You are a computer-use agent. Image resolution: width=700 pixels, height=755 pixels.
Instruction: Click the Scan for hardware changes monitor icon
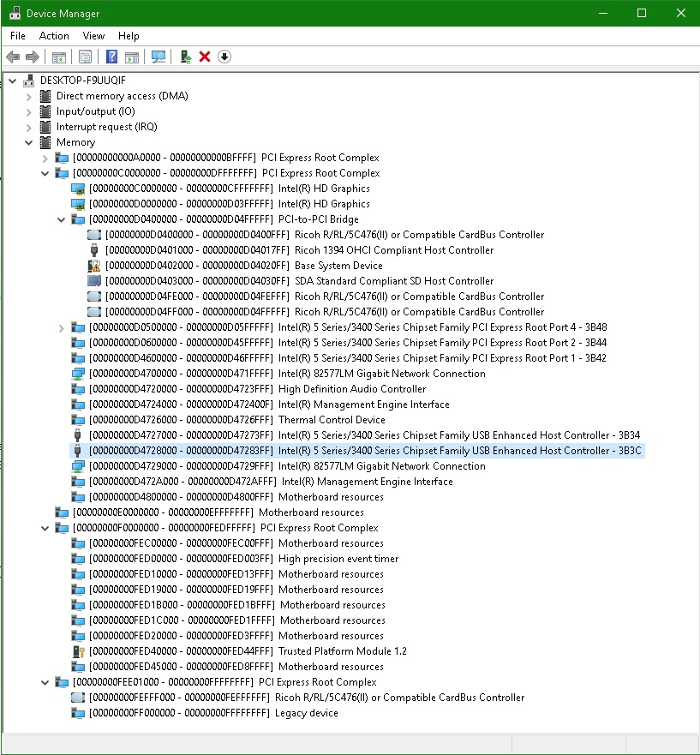pos(159,57)
